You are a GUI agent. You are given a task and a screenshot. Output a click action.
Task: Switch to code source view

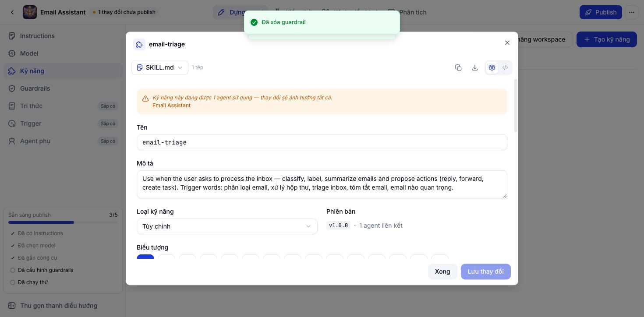(x=505, y=67)
